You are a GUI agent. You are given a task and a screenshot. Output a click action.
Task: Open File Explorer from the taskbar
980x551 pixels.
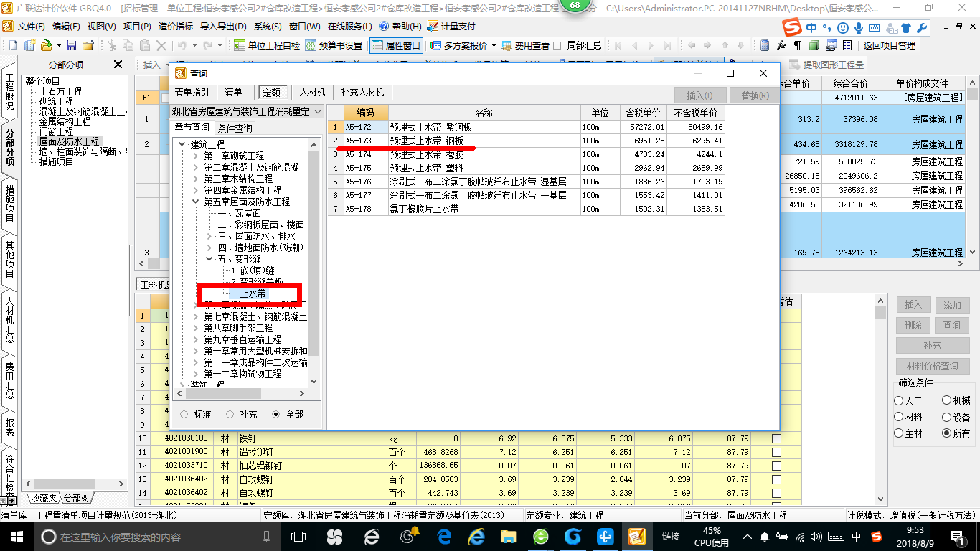pyautogui.click(x=508, y=536)
